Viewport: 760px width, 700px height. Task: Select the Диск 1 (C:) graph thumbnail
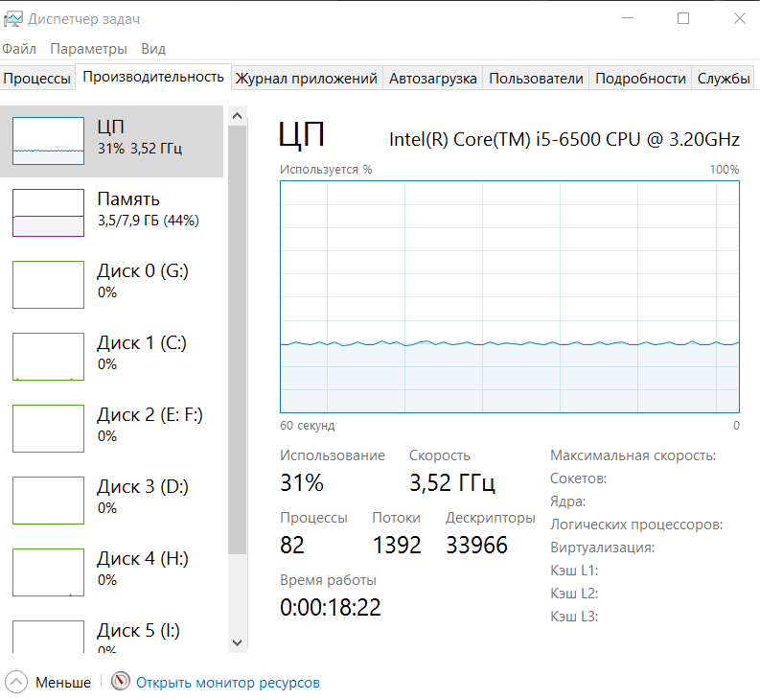(48, 357)
